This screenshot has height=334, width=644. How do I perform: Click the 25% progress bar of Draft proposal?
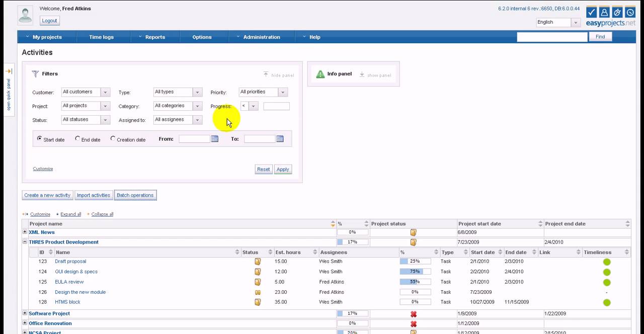416,262
